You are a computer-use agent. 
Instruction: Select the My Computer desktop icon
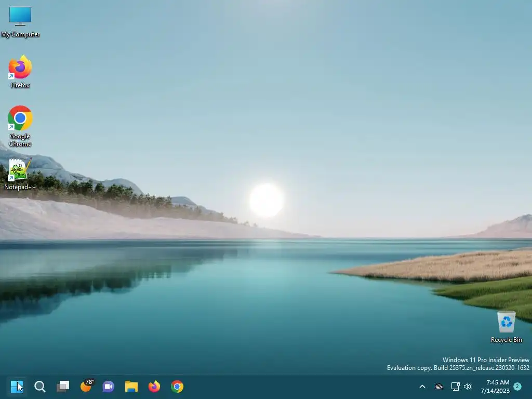pyautogui.click(x=20, y=21)
